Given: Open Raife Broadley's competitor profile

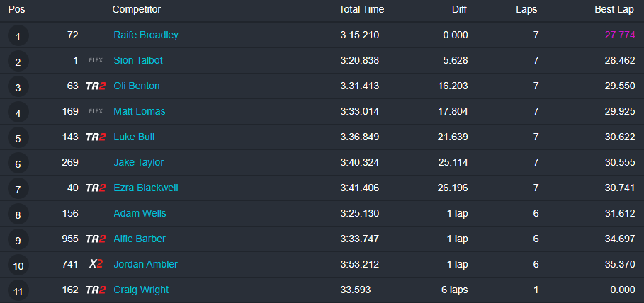Looking at the screenshot, I should pos(146,35).
